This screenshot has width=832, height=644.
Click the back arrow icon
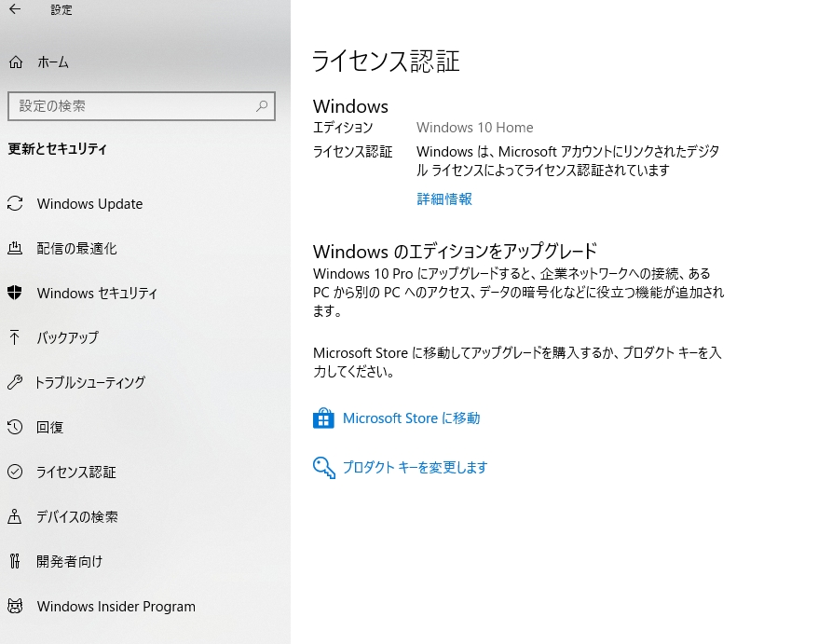[15, 9]
